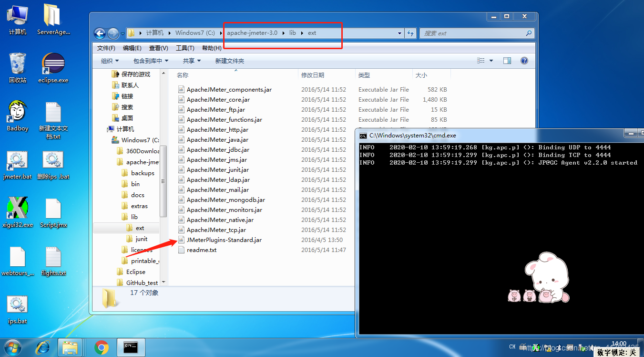The width and height of the screenshot is (644, 357).
Task: Click the Windows7 (C:) breadcrumb segment
Action: pyautogui.click(x=195, y=33)
